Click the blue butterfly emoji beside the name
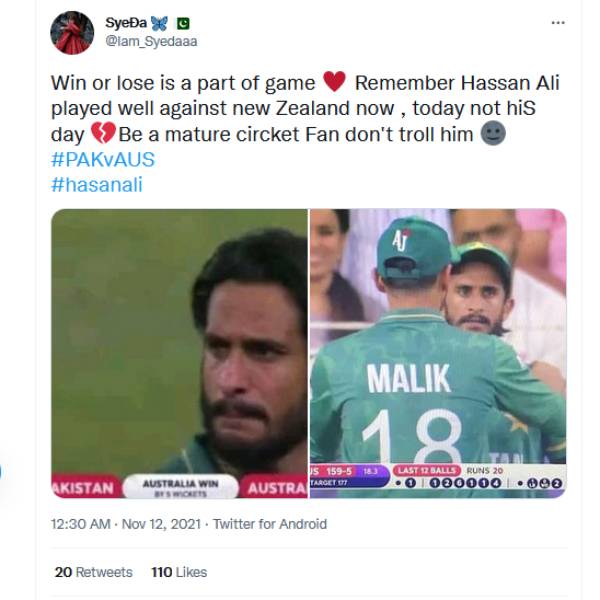The image size is (600, 600). [161, 23]
